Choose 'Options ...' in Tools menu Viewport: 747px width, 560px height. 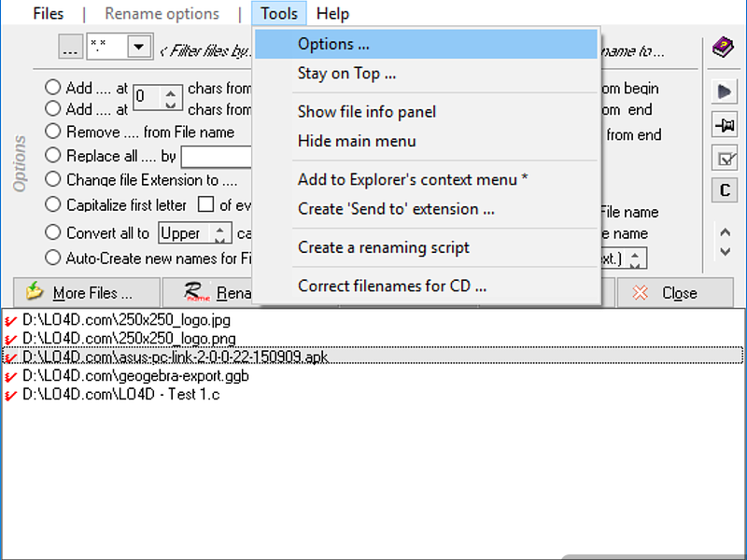426,44
